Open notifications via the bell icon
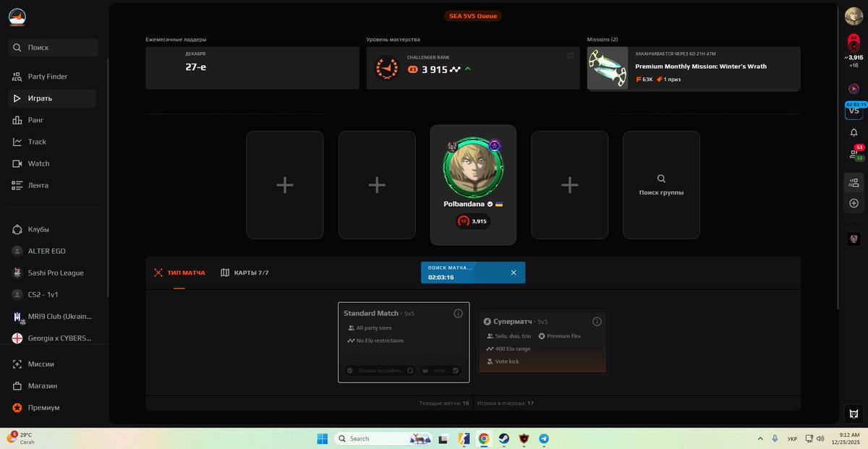Image resolution: width=868 pixels, height=449 pixels. (854, 132)
